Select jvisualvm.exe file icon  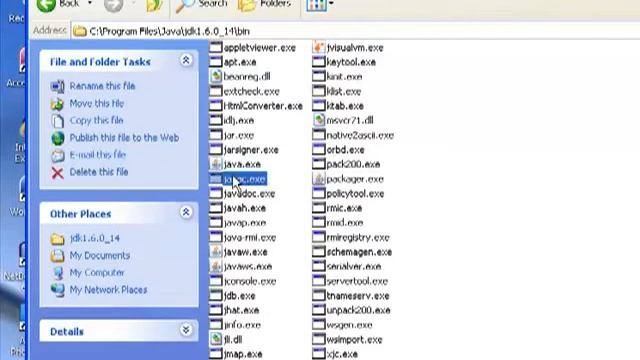click(x=318, y=47)
